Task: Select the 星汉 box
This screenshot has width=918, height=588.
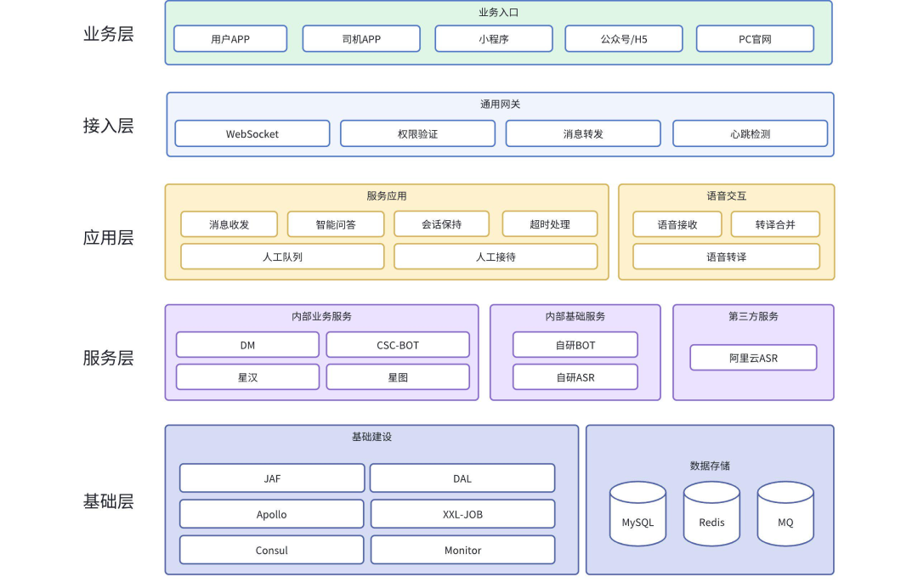Action: click(247, 376)
